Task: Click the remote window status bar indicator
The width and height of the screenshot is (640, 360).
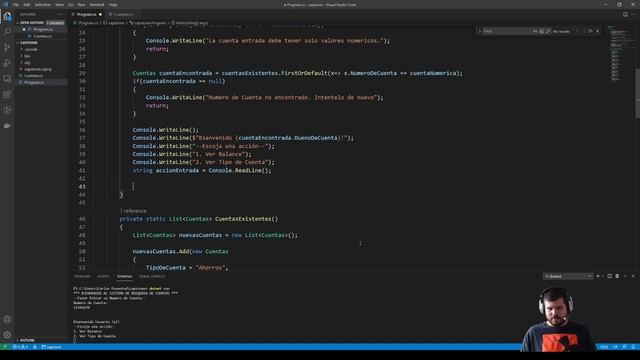Action: (4, 347)
